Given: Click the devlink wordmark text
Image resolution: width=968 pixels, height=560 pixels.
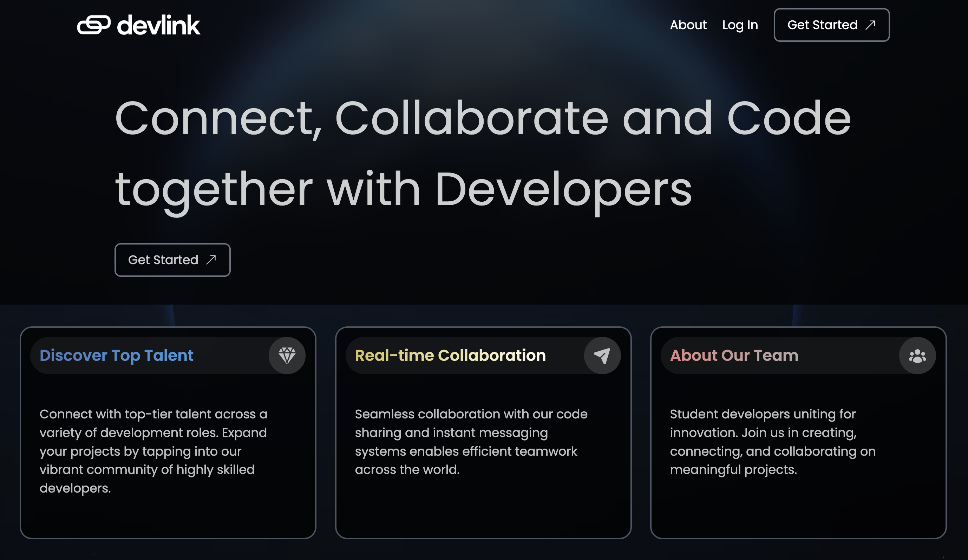Looking at the screenshot, I should [158, 25].
